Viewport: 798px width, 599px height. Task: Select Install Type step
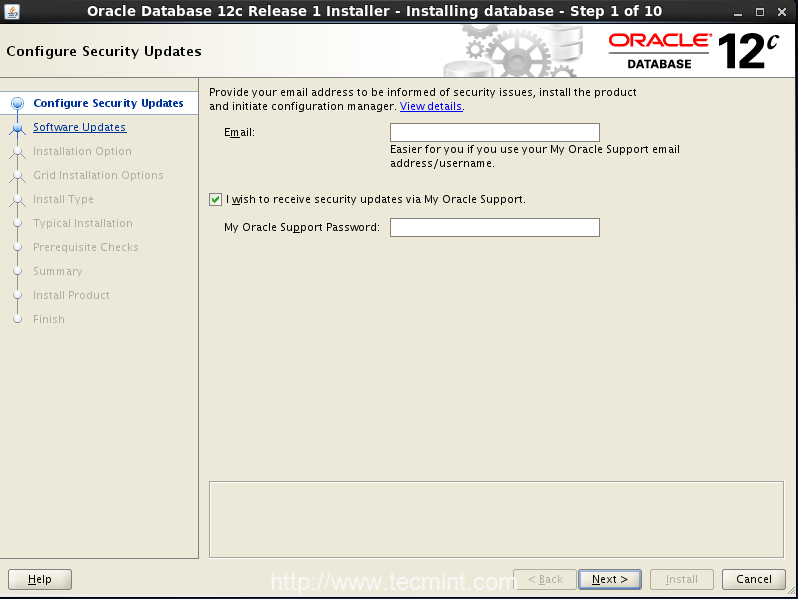64,199
